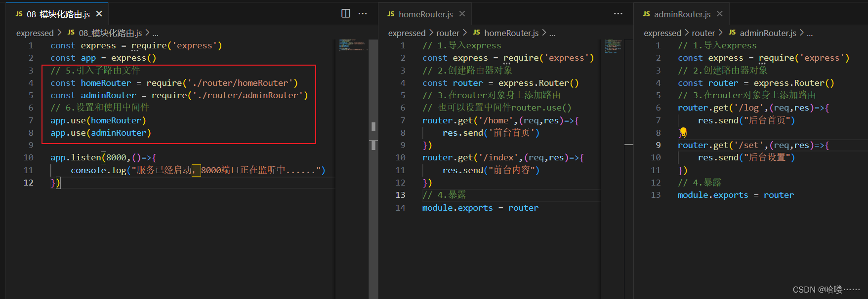Click the JS icon on homeRouter.js tab
This screenshot has height=299, width=868.
coord(391,14)
